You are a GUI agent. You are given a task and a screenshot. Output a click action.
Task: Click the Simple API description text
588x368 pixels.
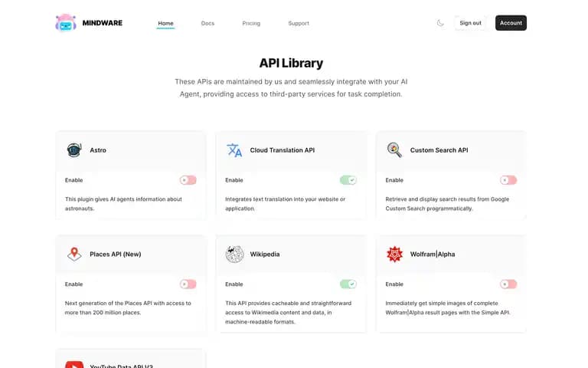(448, 308)
